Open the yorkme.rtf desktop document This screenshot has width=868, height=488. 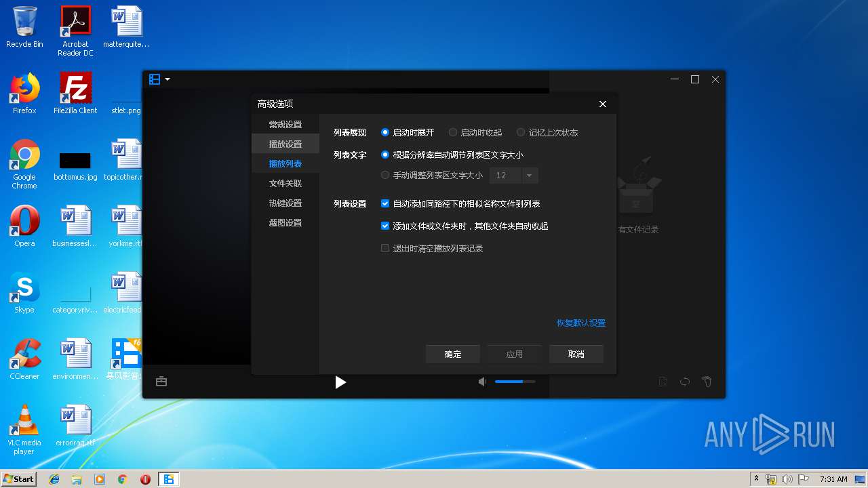tap(126, 226)
